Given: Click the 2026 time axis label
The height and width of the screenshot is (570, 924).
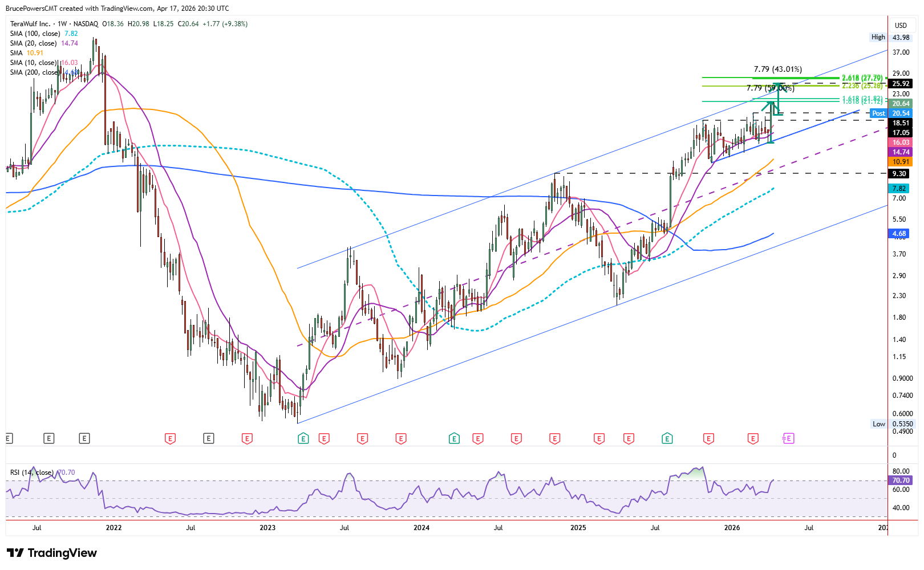Looking at the screenshot, I should pyautogui.click(x=732, y=528).
